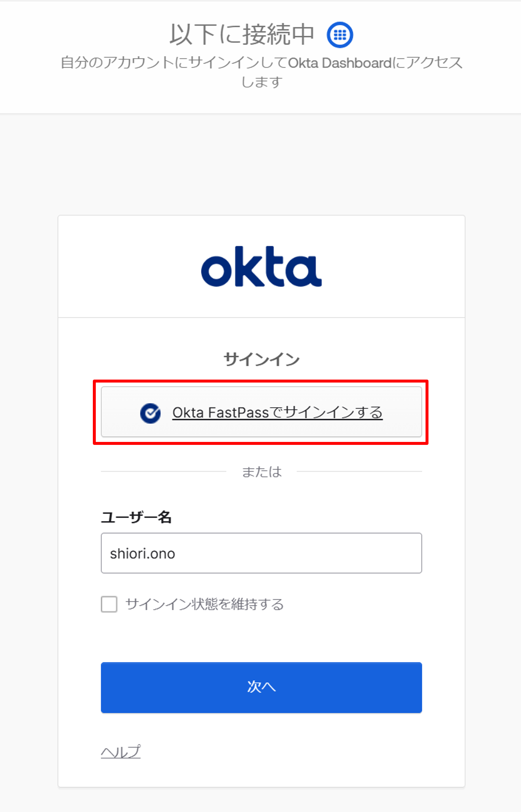Click the 次へ label text on the button
The height and width of the screenshot is (812, 521).
pyautogui.click(x=261, y=687)
